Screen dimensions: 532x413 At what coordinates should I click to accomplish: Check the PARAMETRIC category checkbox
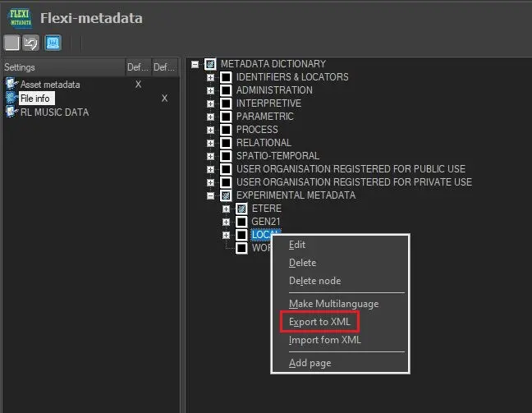226,117
